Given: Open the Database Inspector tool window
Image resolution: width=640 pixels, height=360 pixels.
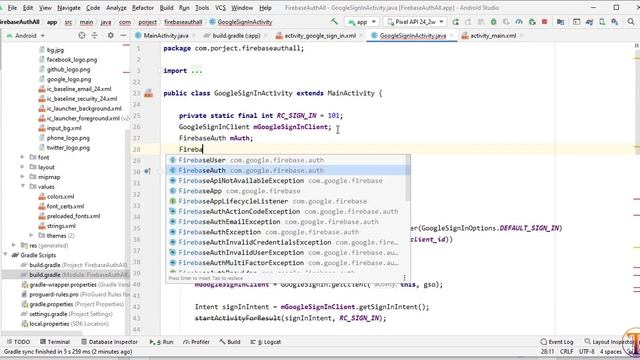Looking at the screenshot, I should point(109,342).
